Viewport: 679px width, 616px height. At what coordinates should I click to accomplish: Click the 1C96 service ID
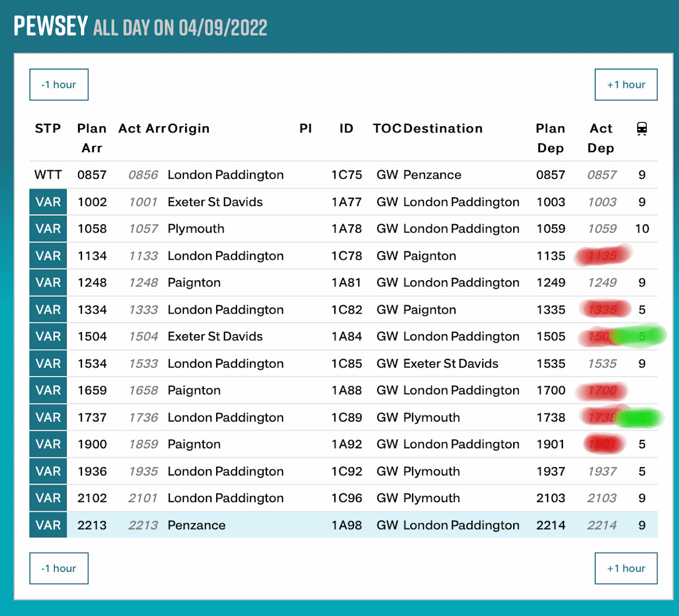[346, 498]
